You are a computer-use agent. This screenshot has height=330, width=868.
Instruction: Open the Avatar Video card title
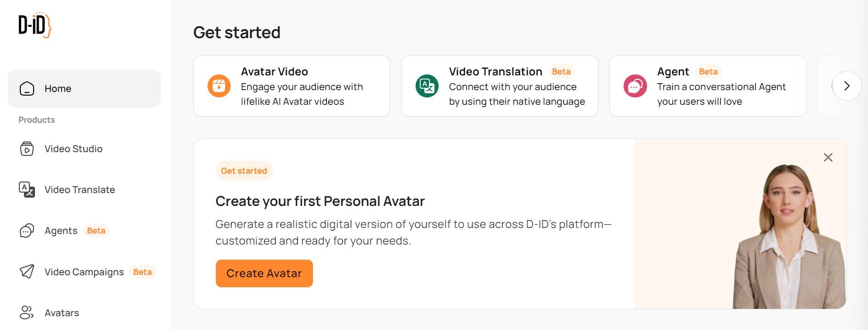click(x=274, y=72)
